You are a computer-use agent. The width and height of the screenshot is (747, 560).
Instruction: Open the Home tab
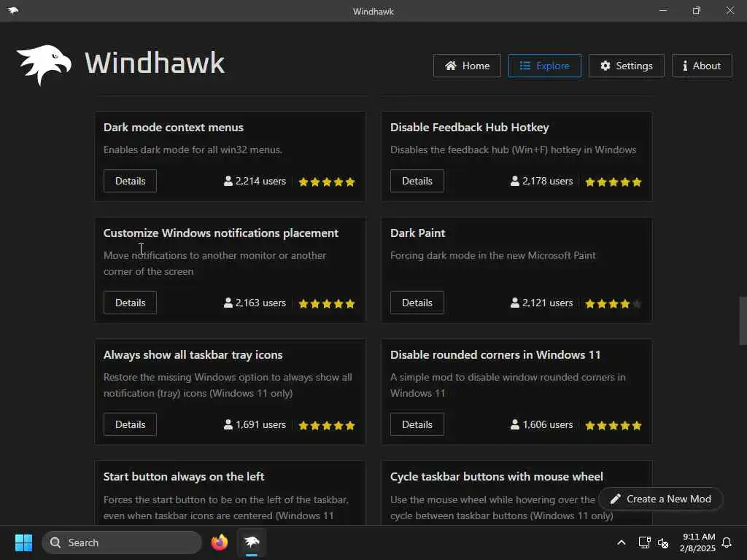pyautogui.click(x=467, y=66)
